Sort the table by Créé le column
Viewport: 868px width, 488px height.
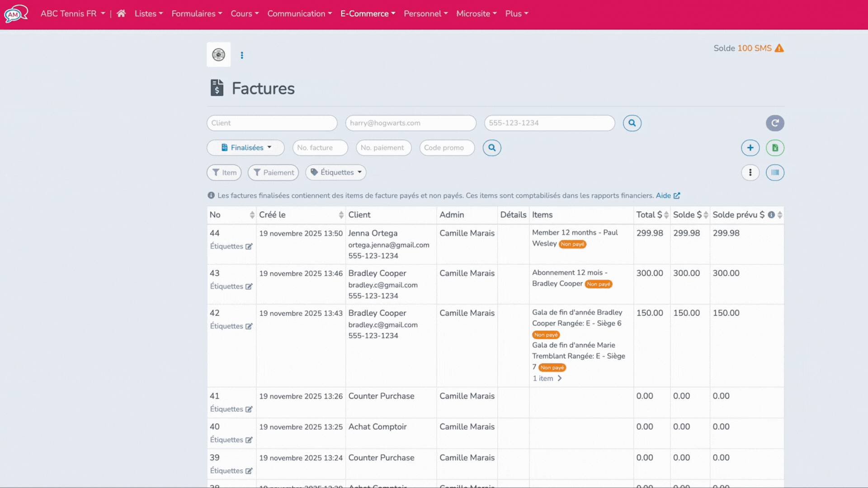tap(340, 215)
